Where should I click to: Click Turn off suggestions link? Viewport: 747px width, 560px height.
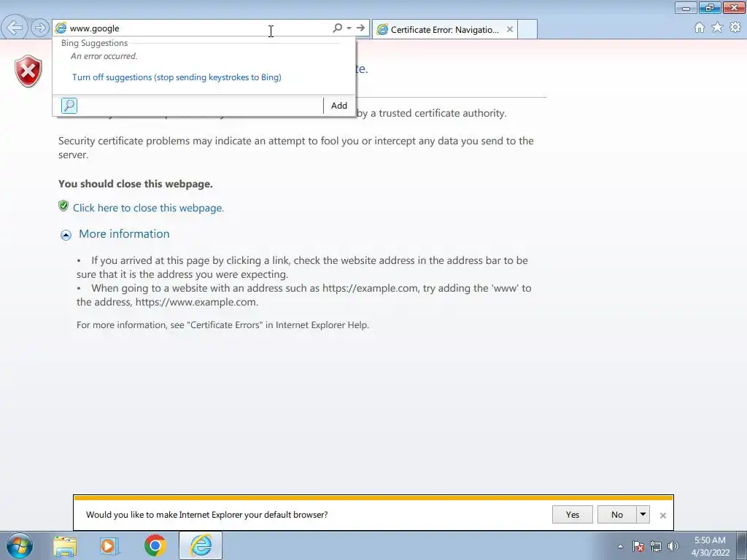(177, 77)
